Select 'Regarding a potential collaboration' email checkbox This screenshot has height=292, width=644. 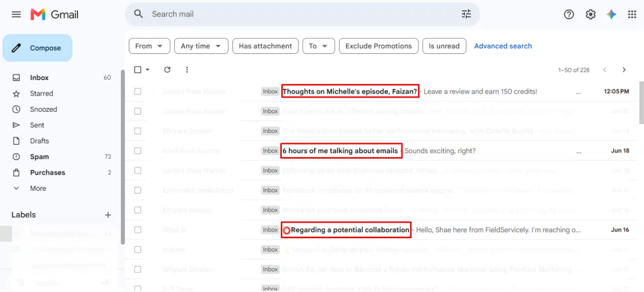[138, 230]
